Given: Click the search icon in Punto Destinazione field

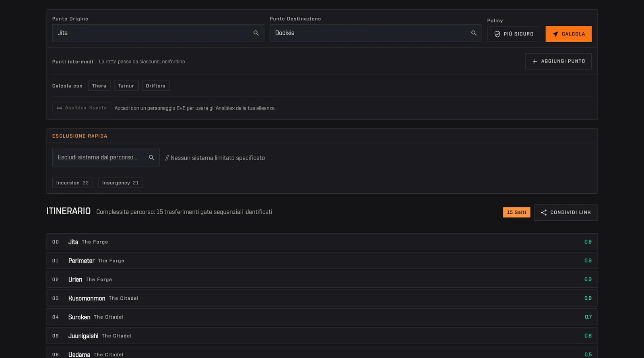Looking at the screenshot, I should [474, 33].
